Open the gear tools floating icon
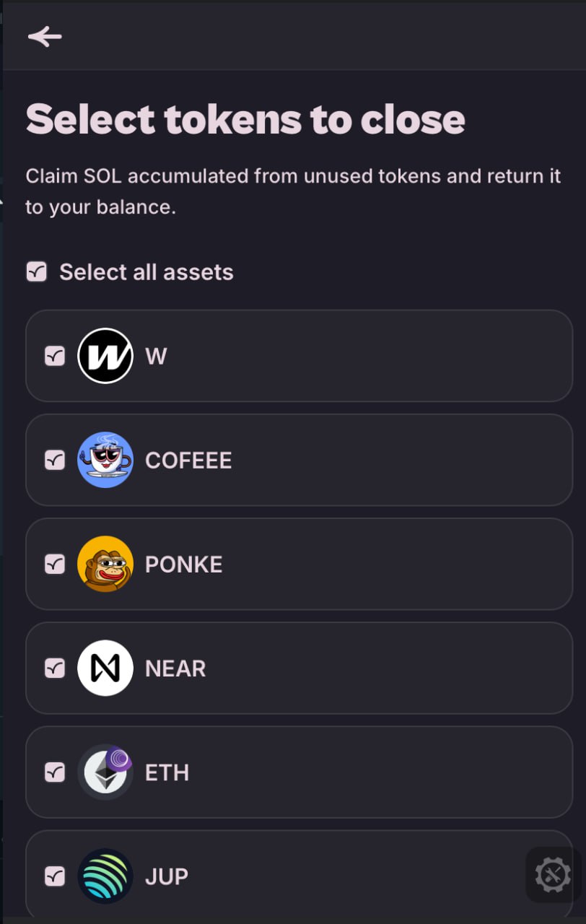This screenshot has width=586, height=924. 554,875
